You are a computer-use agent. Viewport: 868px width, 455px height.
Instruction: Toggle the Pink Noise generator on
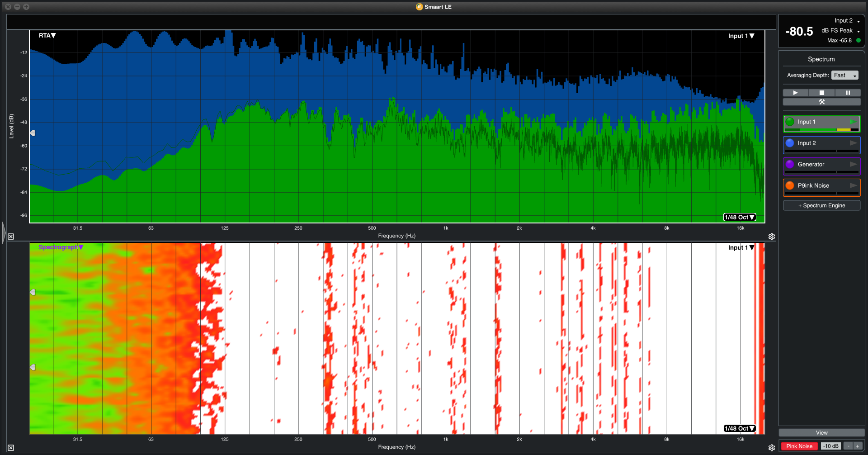click(799, 446)
